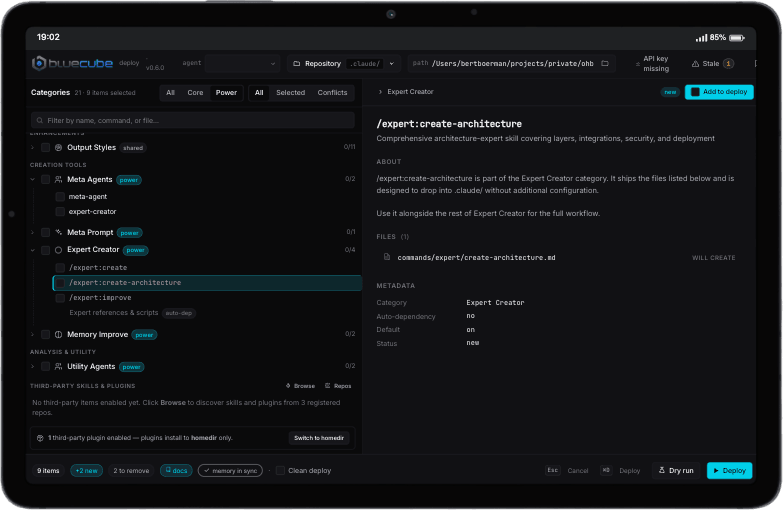Click the search magnifier icon in filter

[x=40, y=120]
